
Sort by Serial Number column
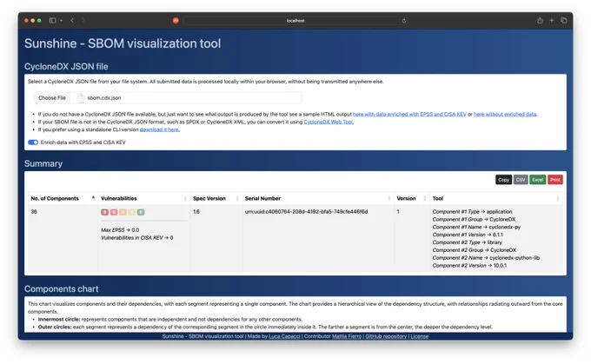pos(318,199)
